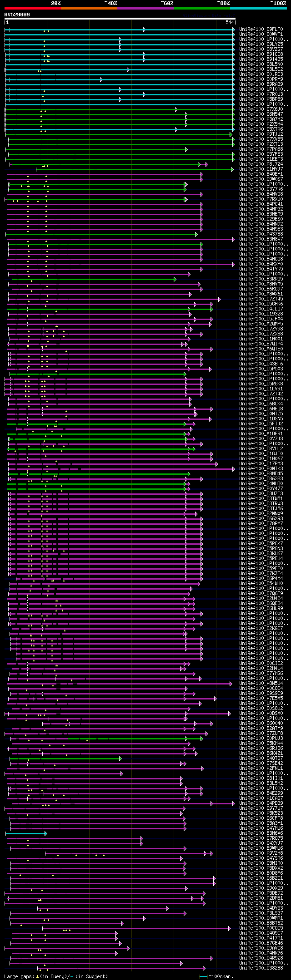Select label UniRef100_Q29ES0

[261, 219]
